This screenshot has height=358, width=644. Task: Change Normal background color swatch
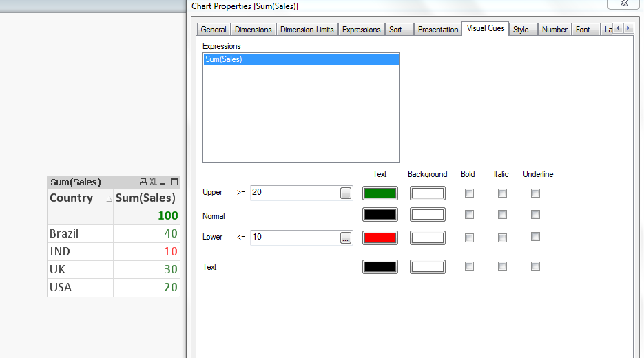click(428, 214)
